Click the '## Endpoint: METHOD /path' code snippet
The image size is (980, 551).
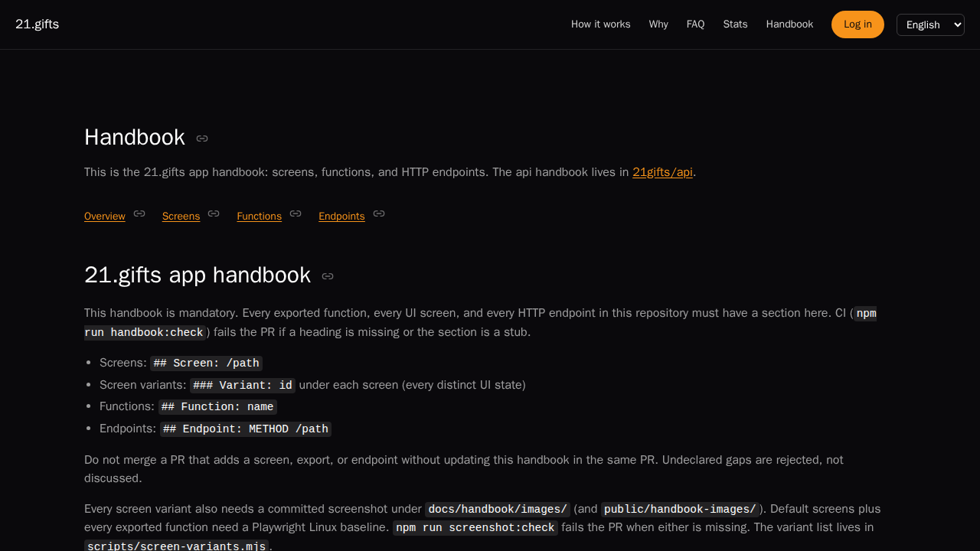[x=246, y=429]
